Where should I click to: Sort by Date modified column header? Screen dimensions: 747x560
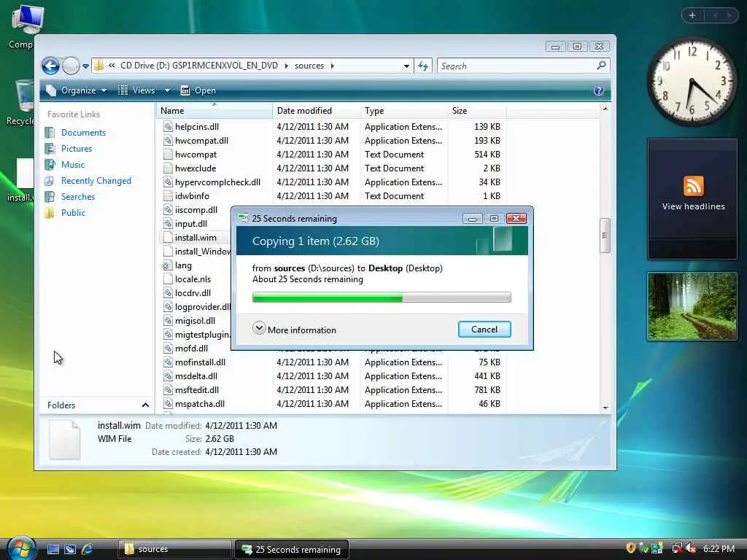tap(317, 111)
